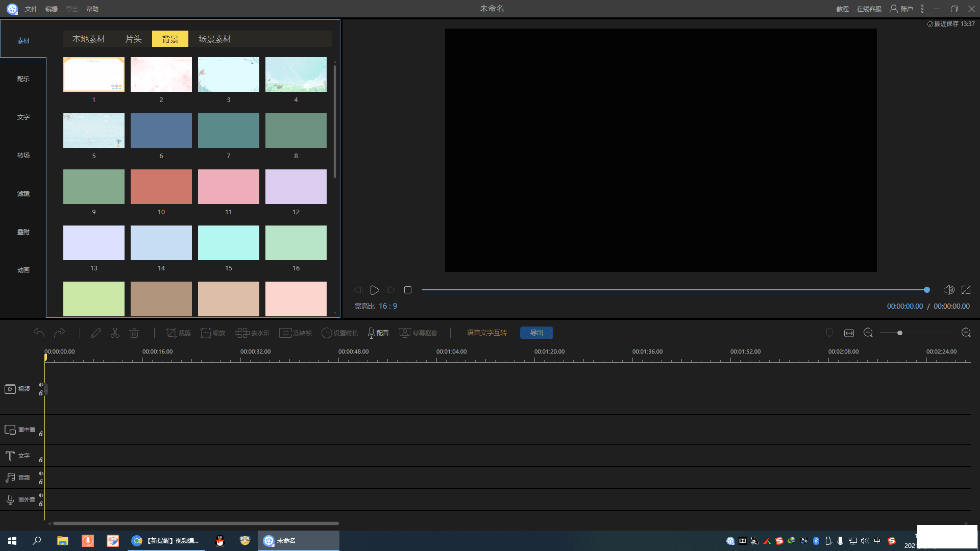Start 配音 voice recording

pos(378,333)
